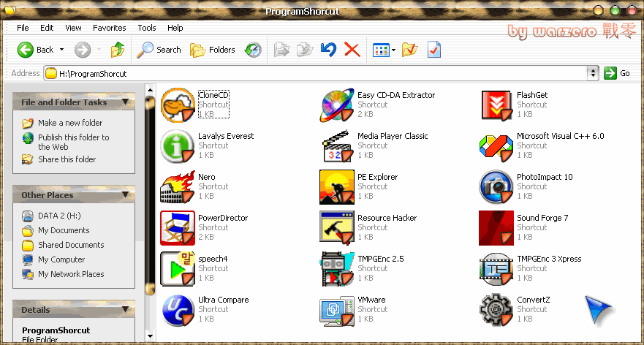This screenshot has height=345, width=644.
Task: Select the Media Player Classic icon
Action: point(337,145)
